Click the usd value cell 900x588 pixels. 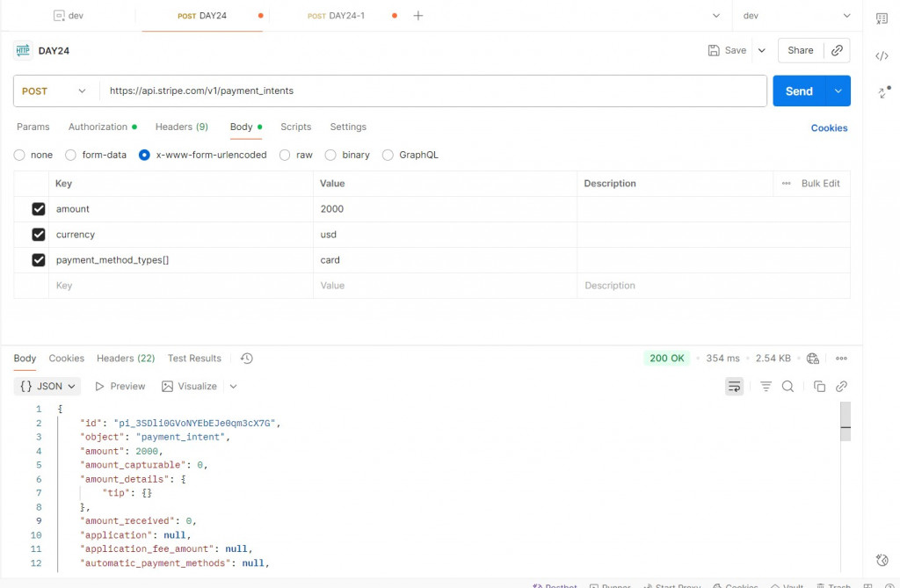pyautogui.click(x=445, y=235)
